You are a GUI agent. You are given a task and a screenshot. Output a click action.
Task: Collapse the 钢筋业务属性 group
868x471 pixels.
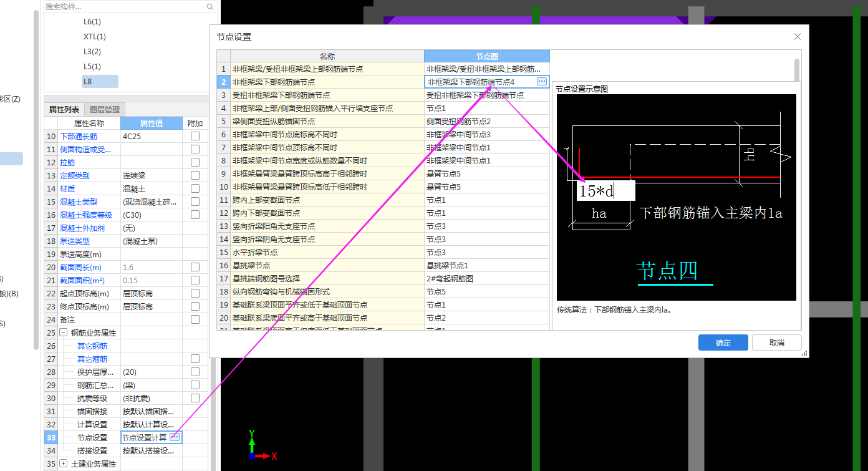pos(64,333)
